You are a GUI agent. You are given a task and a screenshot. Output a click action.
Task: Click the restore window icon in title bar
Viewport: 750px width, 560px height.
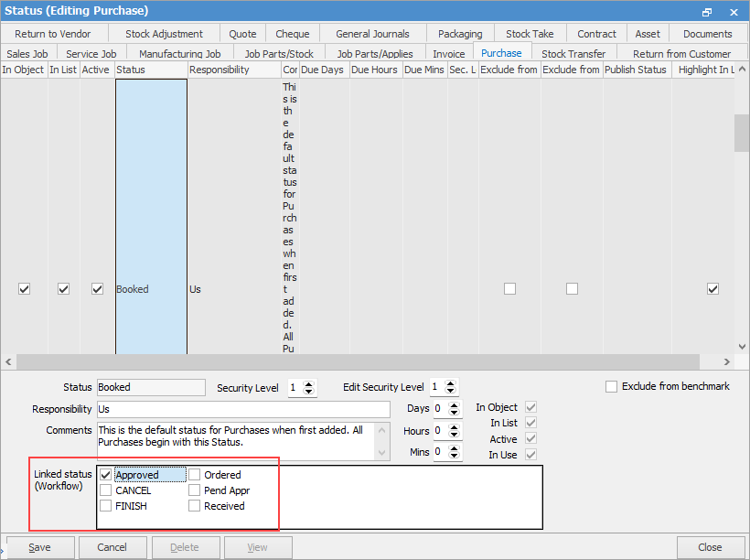[x=707, y=11]
